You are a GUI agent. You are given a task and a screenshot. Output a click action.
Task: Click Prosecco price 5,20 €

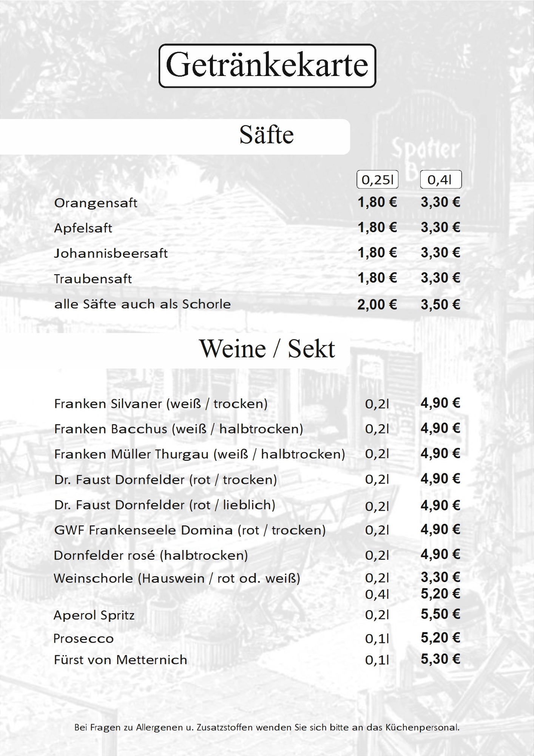[x=441, y=638]
